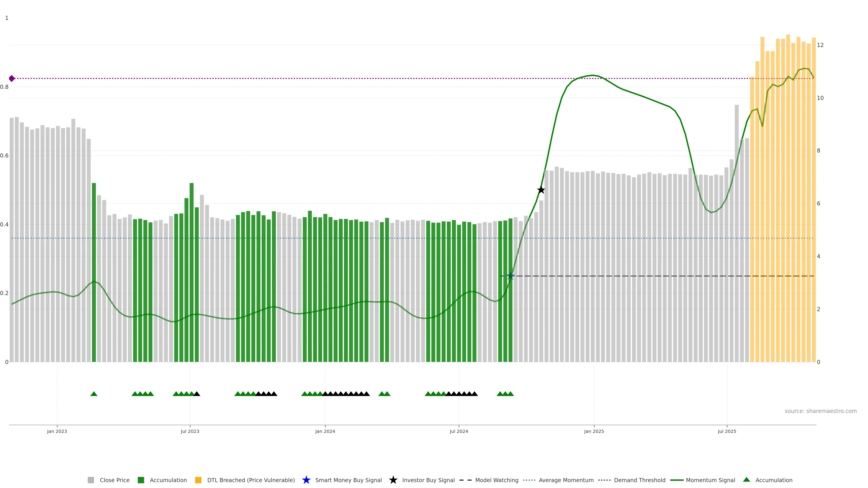Toggle Average Momentum legend entry
The width and height of the screenshot is (868, 488).
(566, 480)
